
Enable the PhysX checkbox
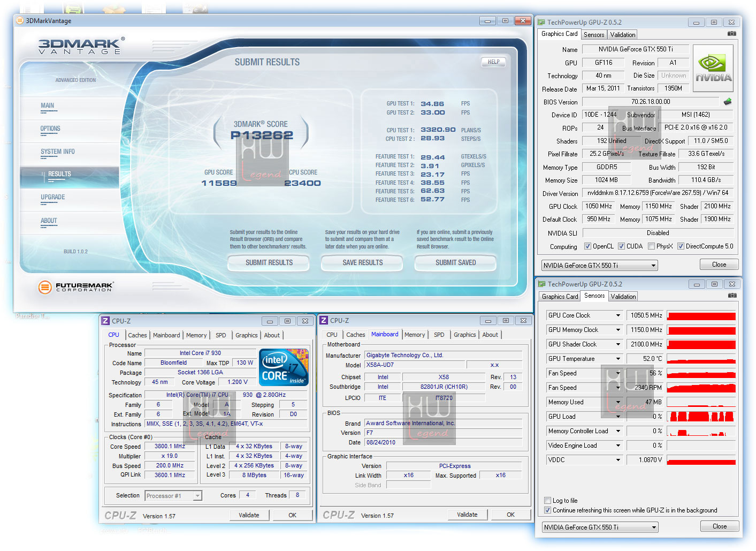pos(651,246)
